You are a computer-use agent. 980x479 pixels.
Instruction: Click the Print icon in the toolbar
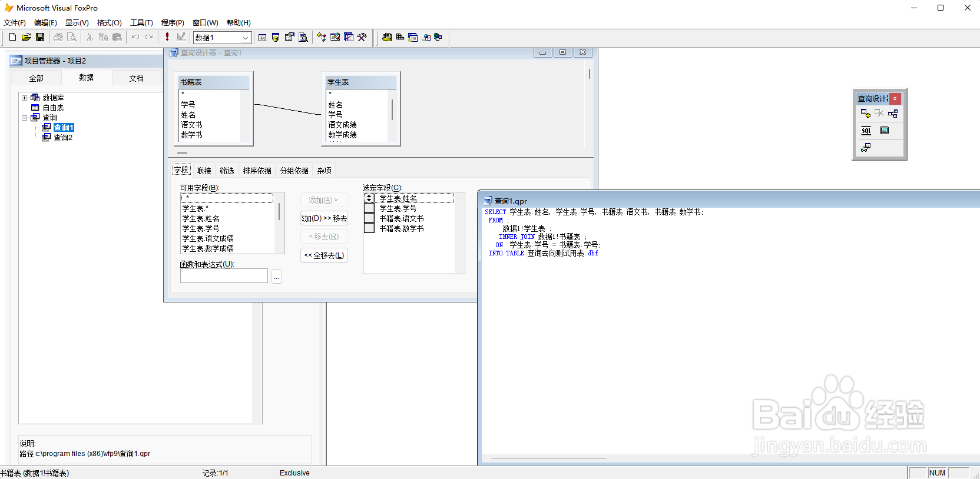click(58, 37)
